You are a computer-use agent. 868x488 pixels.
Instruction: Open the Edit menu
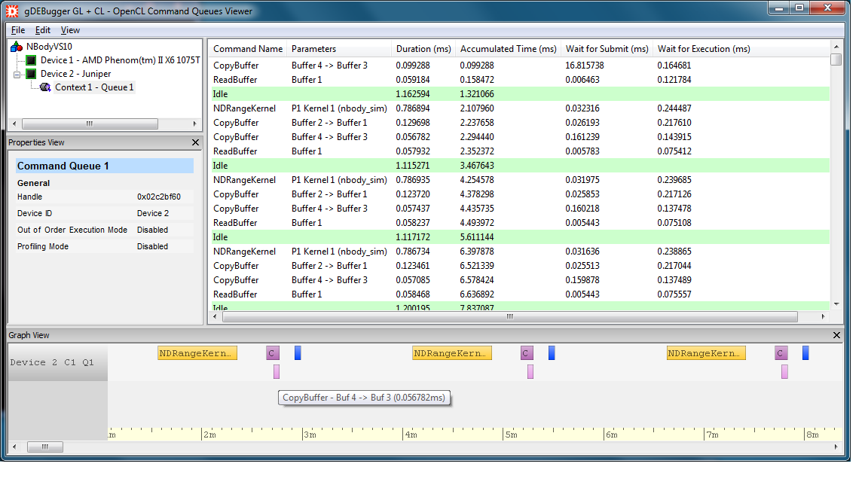(x=43, y=30)
